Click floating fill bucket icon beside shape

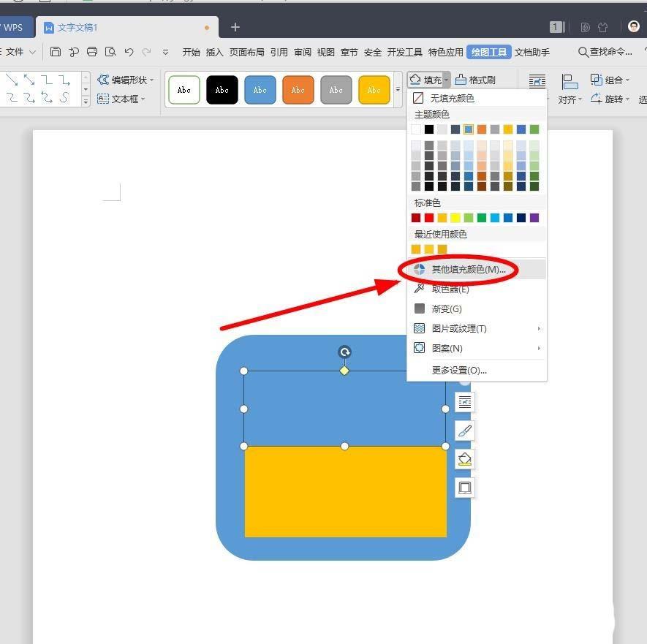click(x=465, y=459)
